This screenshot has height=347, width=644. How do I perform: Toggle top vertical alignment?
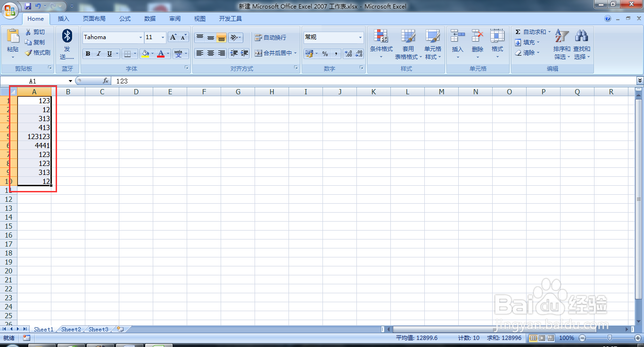click(200, 37)
